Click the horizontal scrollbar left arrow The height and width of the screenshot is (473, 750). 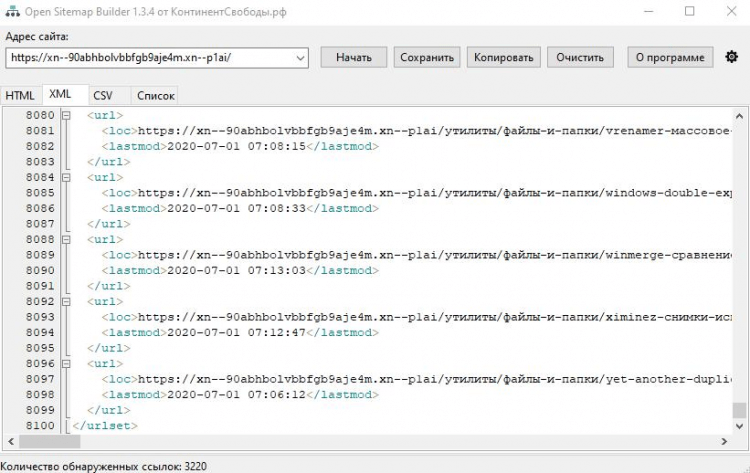(11, 441)
